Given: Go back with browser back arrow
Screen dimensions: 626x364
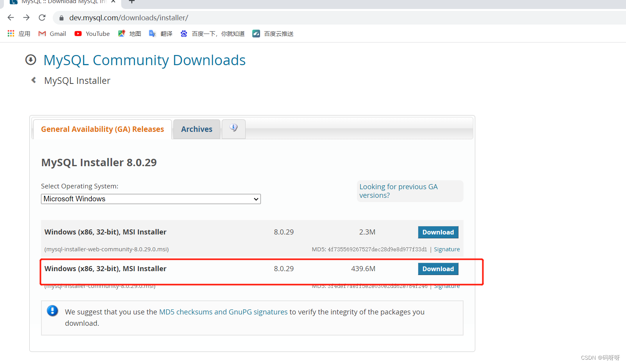Looking at the screenshot, I should (11, 18).
